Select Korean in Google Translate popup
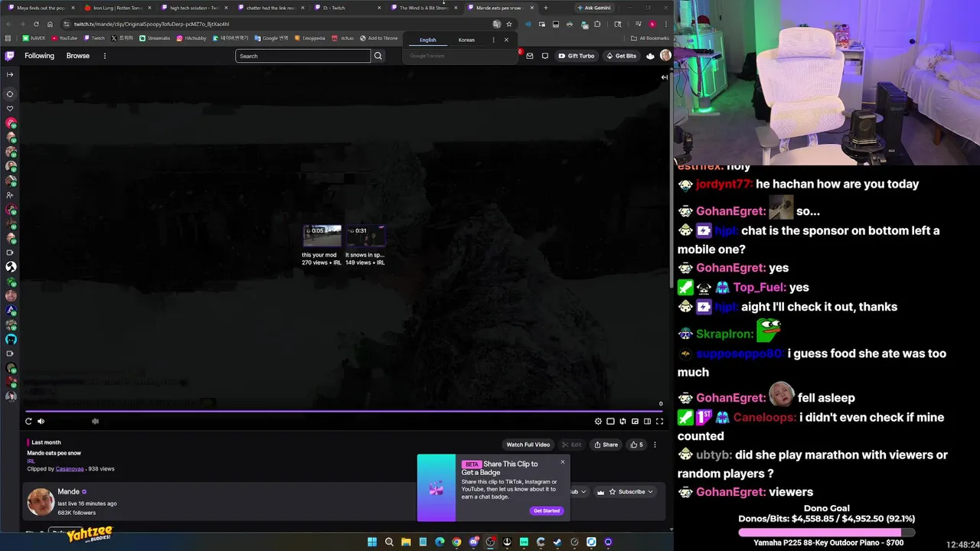Image resolution: width=980 pixels, height=551 pixels. [x=466, y=40]
